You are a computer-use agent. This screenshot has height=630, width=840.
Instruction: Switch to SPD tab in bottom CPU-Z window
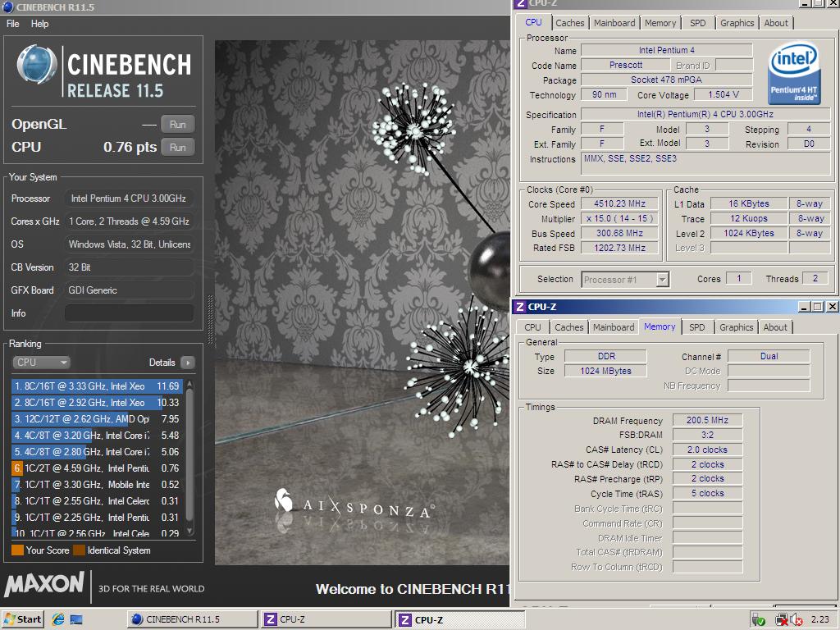tap(697, 327)
